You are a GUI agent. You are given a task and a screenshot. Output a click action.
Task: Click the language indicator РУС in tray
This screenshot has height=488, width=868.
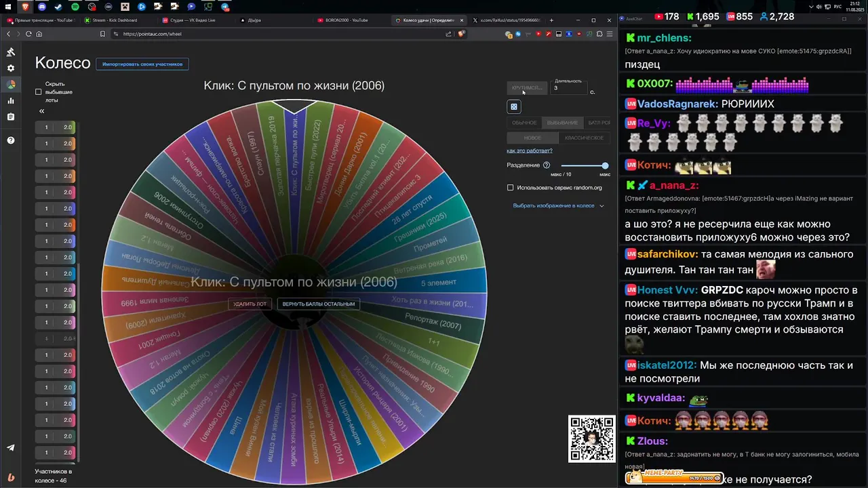point(837,7)
